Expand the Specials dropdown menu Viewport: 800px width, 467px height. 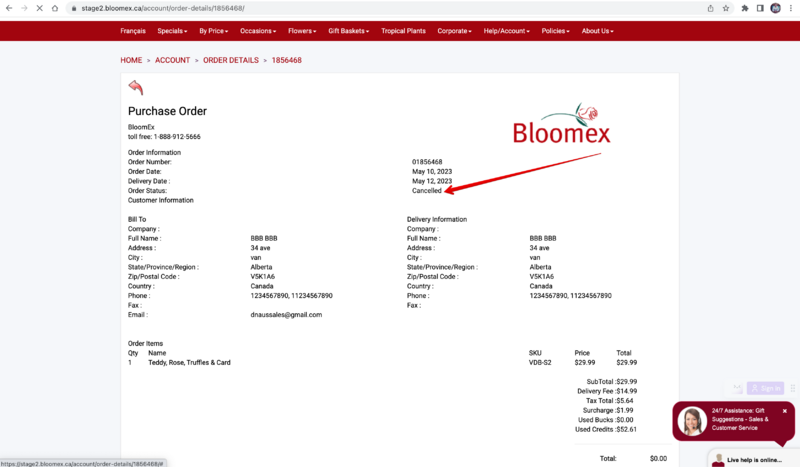[172, 31]
